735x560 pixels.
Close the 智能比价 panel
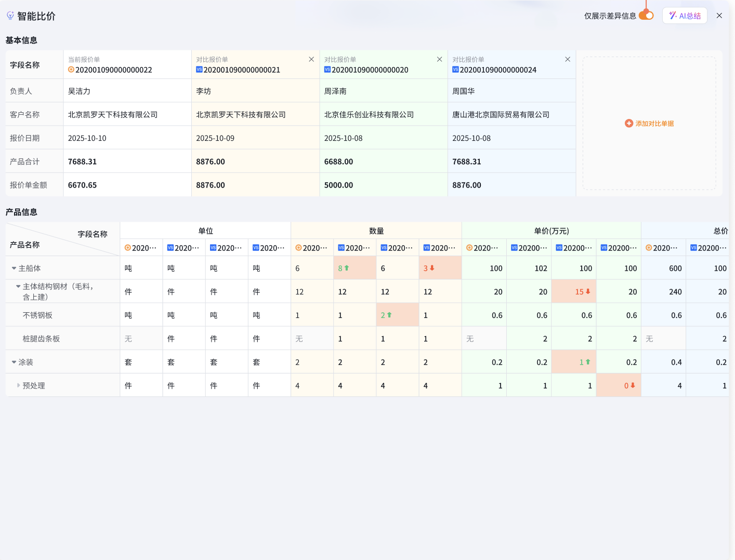click(719, 16)
